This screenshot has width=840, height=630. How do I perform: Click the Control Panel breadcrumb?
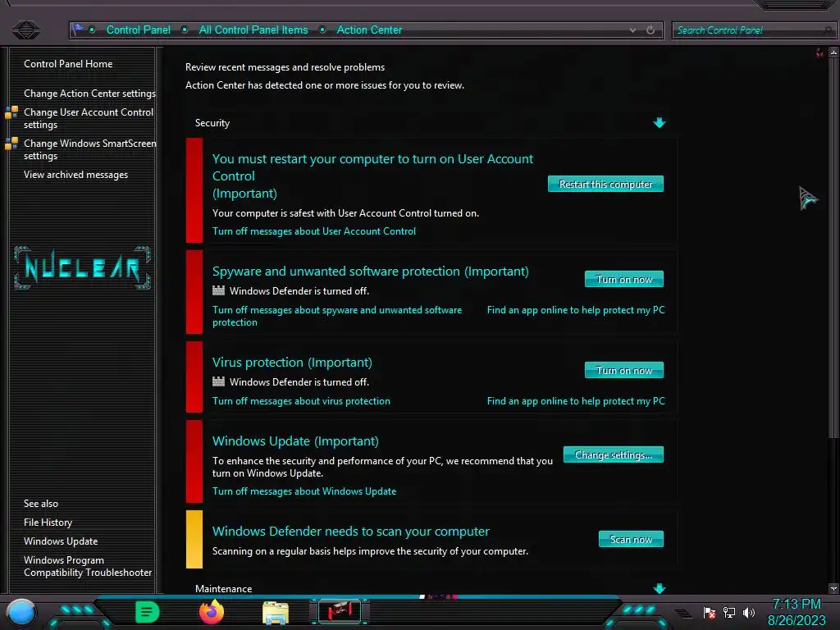(x=138, y=30)
